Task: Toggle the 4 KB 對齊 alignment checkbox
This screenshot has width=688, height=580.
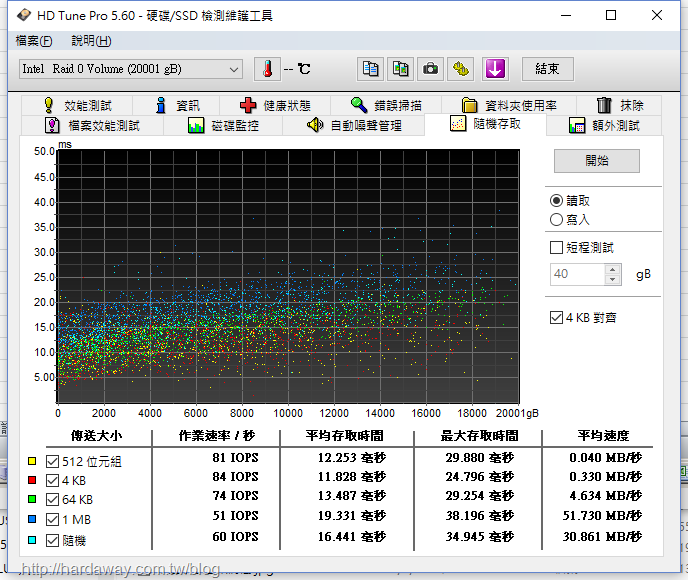Action: tap(556, 317)
